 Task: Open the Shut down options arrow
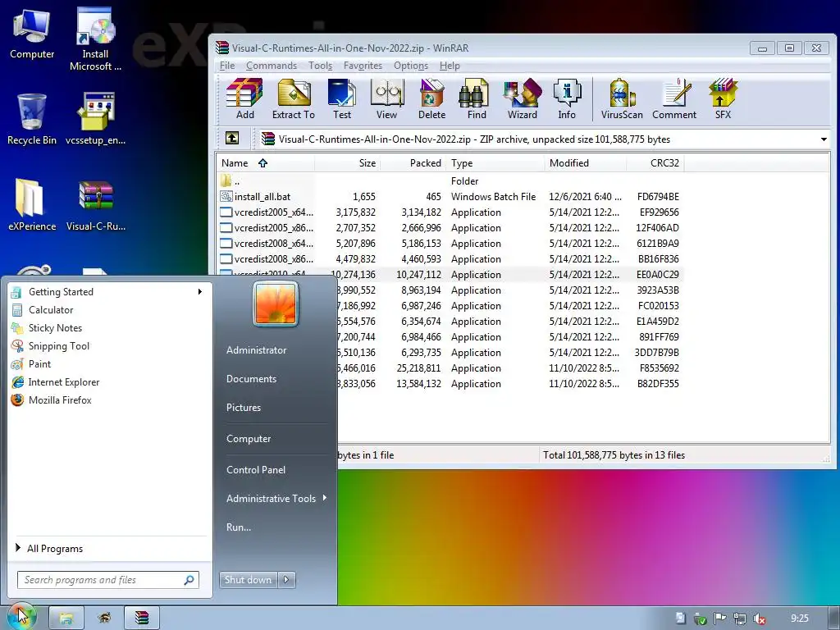tap(286, 579)
